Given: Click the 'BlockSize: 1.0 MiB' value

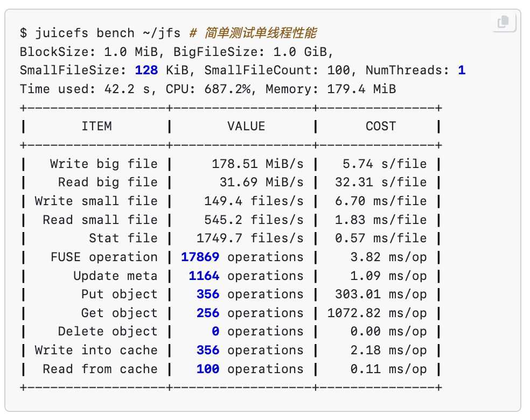Looking at the screenshot, I should click(x=88, y=52).
